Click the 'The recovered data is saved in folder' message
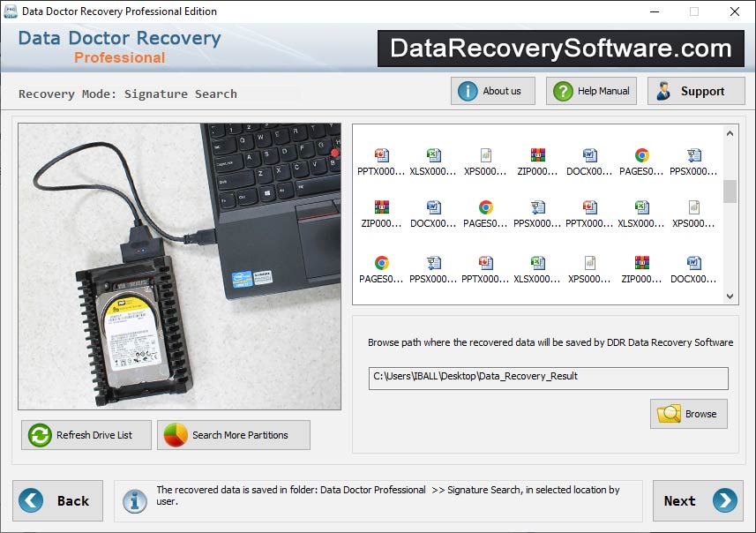The height and width of the screenshot is (533, 756). (x=387, y=495)
